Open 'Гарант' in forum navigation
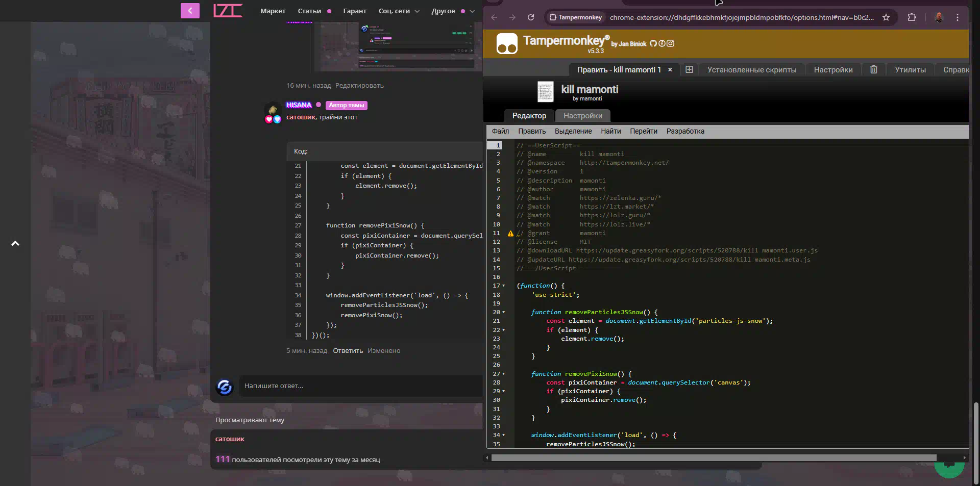This screenshot has width=980, height=486. click(355, 11)
